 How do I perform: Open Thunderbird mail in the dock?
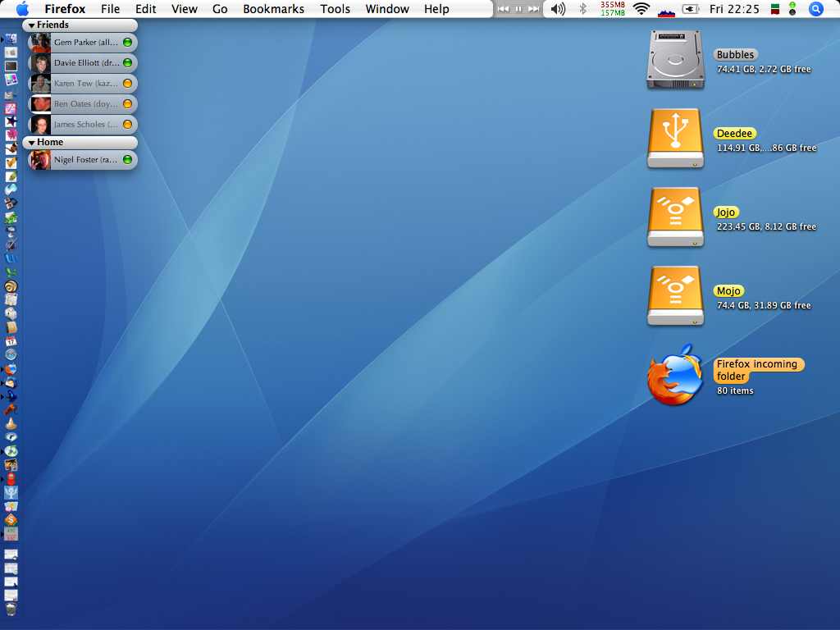[11, 382]
